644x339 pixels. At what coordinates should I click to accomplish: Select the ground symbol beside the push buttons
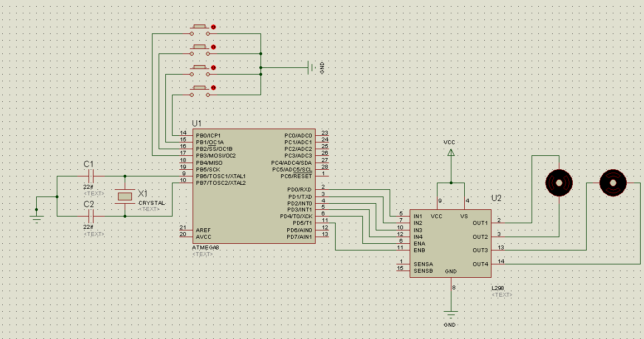[x=311, y=68]
